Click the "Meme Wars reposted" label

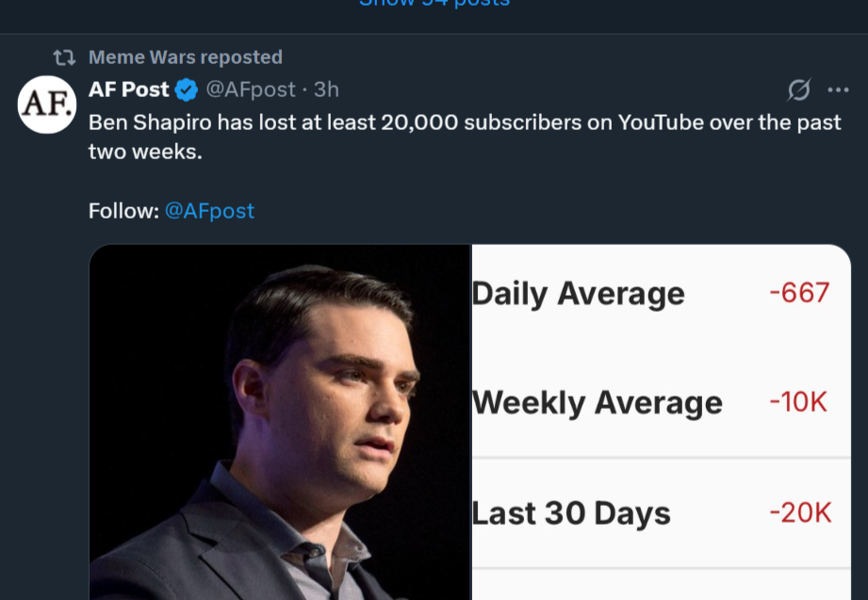186,57
